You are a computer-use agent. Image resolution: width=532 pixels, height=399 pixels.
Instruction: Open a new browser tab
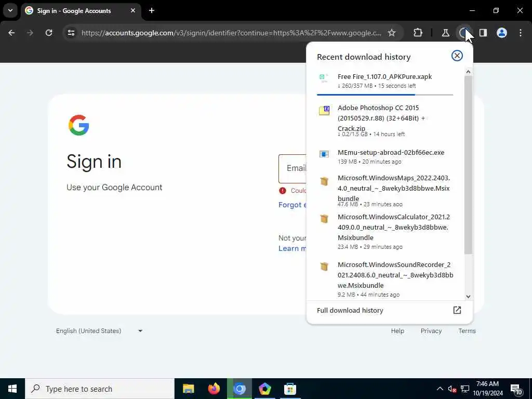coord(152,10)
